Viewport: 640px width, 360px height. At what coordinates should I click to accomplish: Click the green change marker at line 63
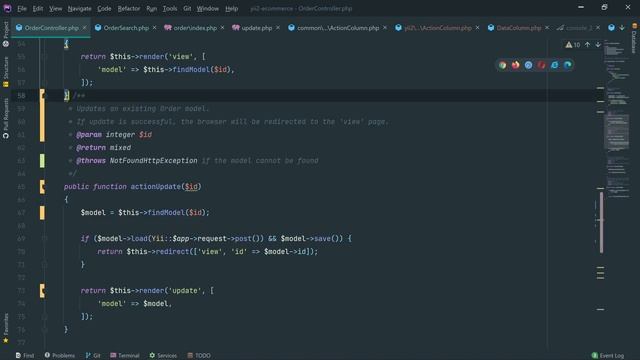pyautogui.click(x=42, y=161)
